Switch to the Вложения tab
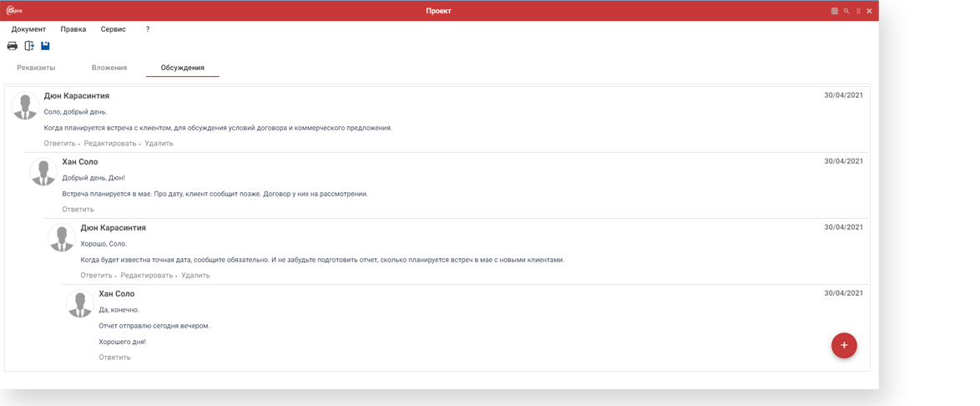The height and width of the screenshot is (406, 980). coord(109,68)
